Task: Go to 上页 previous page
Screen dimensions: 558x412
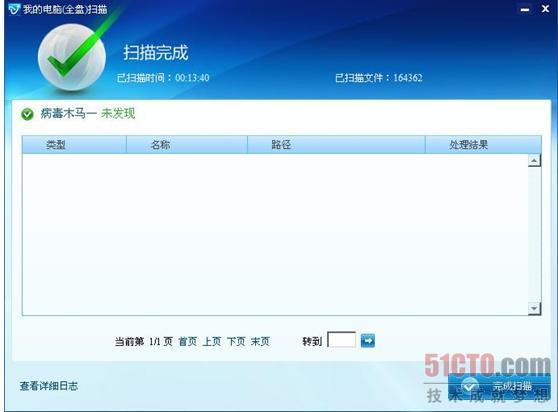Action: [212, 342]
